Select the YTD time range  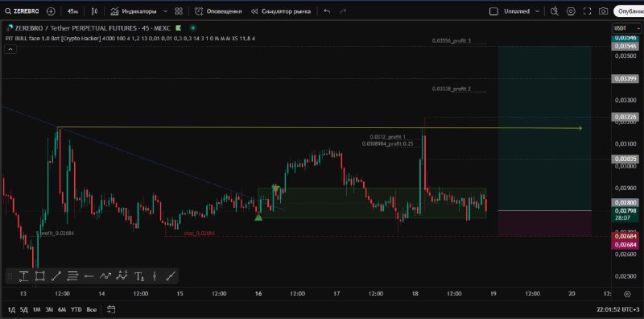76,309
